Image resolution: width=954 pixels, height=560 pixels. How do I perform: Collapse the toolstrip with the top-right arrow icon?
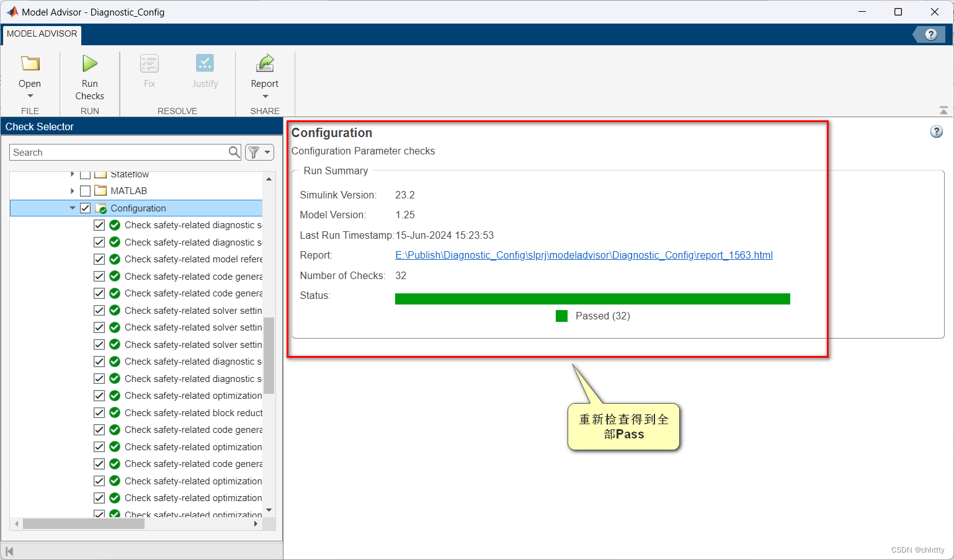[x=943, y=110]
